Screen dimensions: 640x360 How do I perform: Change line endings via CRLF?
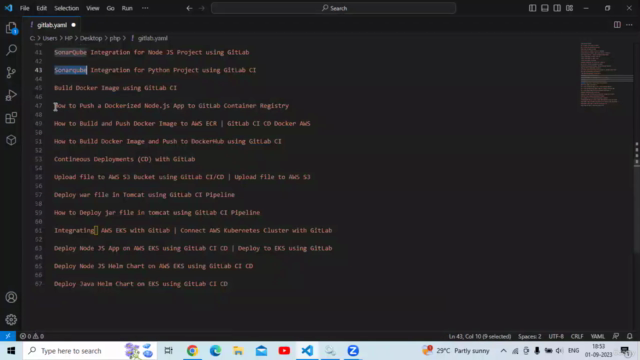click(577, 336)
